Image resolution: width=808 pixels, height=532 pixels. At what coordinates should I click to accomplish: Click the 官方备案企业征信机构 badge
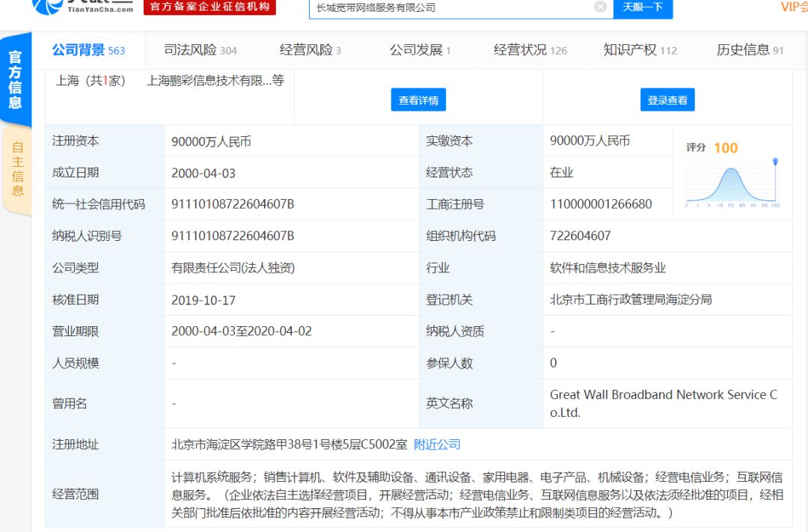(209, 7)
